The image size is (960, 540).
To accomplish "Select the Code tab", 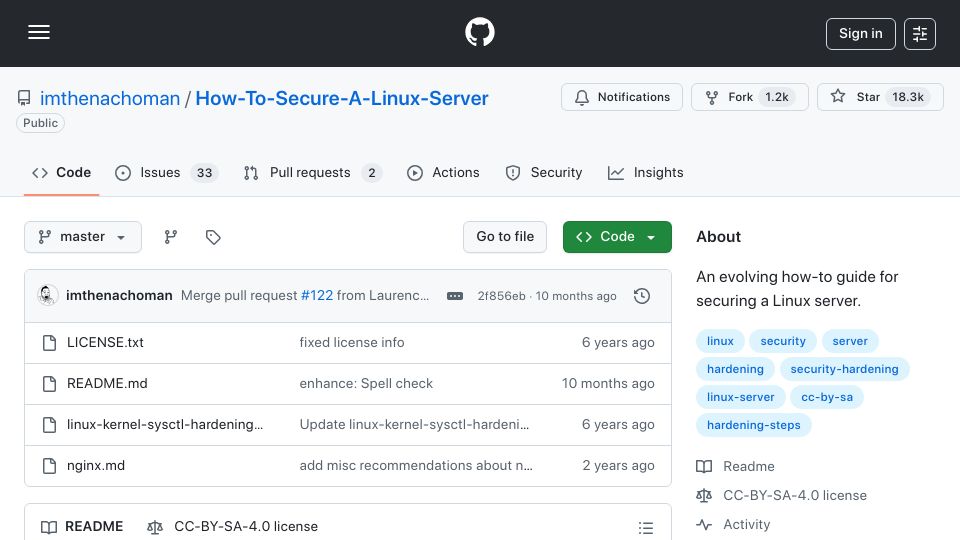I will point(61,173).
